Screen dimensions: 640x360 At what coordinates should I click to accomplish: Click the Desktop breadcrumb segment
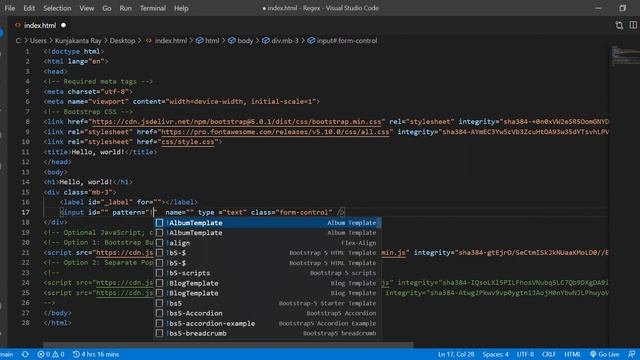pyautogui.click(x=122, y=41)
